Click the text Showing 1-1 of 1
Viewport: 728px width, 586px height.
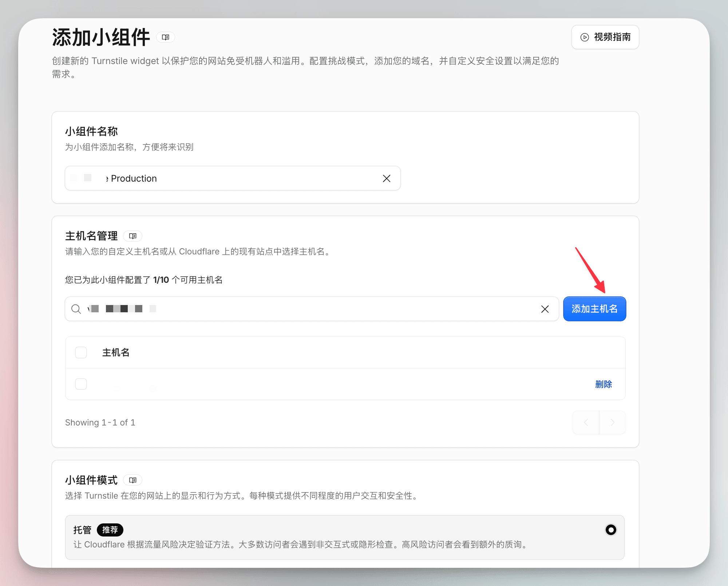[100, 423]
